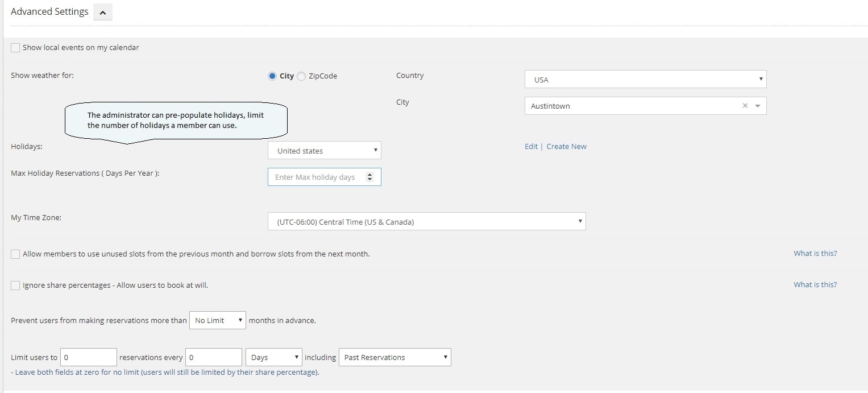
Task: Open What is this for slot borrowing
Action: (815, 254)
